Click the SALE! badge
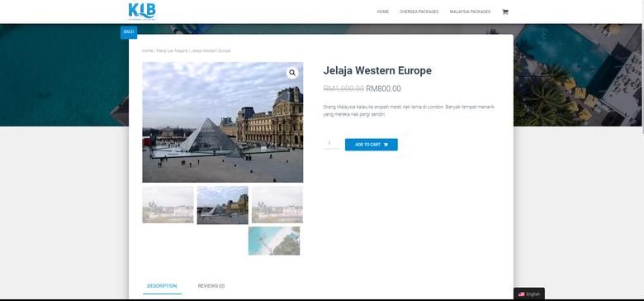 point(129,32)
